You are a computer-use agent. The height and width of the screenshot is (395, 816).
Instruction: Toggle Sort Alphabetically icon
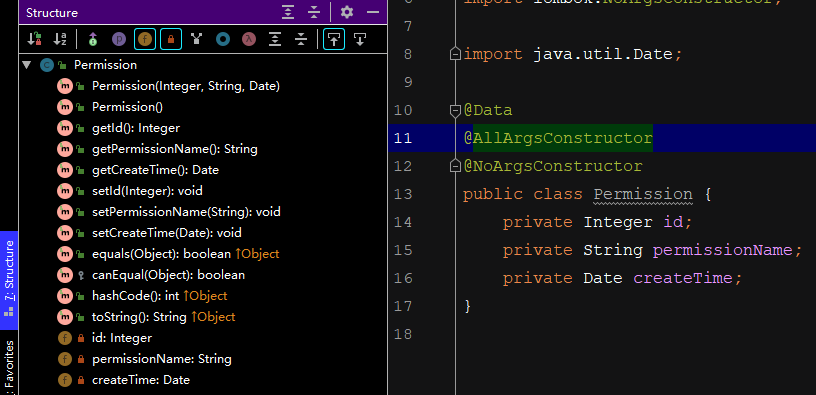(x=60, y=39)
